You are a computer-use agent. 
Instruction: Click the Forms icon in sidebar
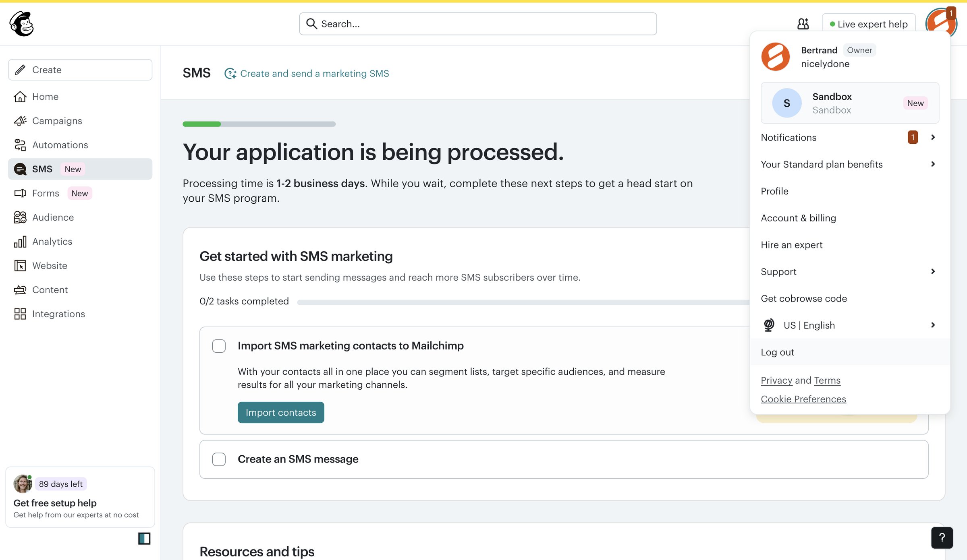(x=20, y=193)
